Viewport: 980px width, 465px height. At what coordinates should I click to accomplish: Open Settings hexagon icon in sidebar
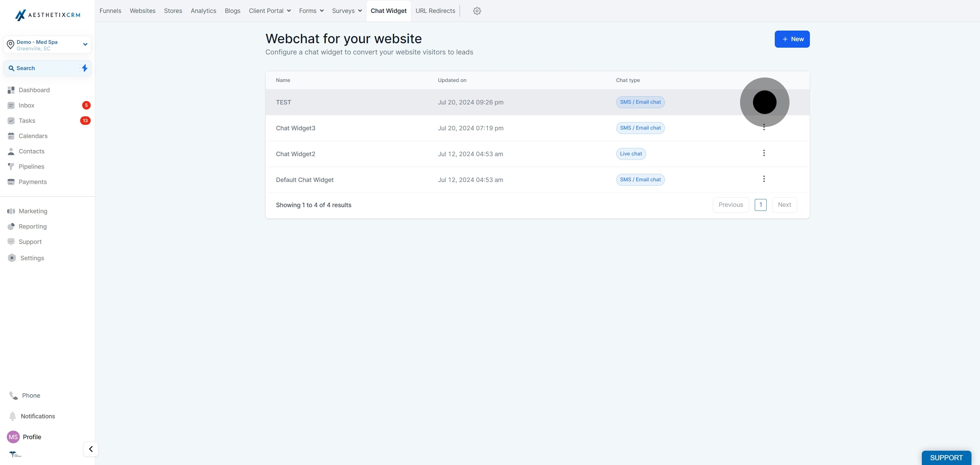coord(12,258)
